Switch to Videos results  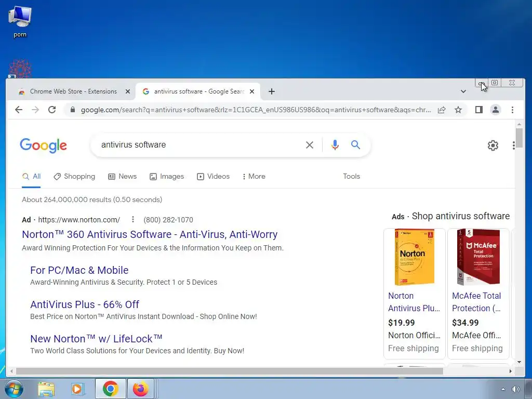pos(213,177)
